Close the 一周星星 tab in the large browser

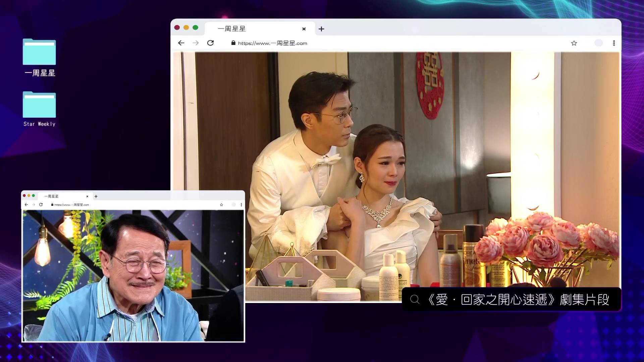(x=304, y=29)
